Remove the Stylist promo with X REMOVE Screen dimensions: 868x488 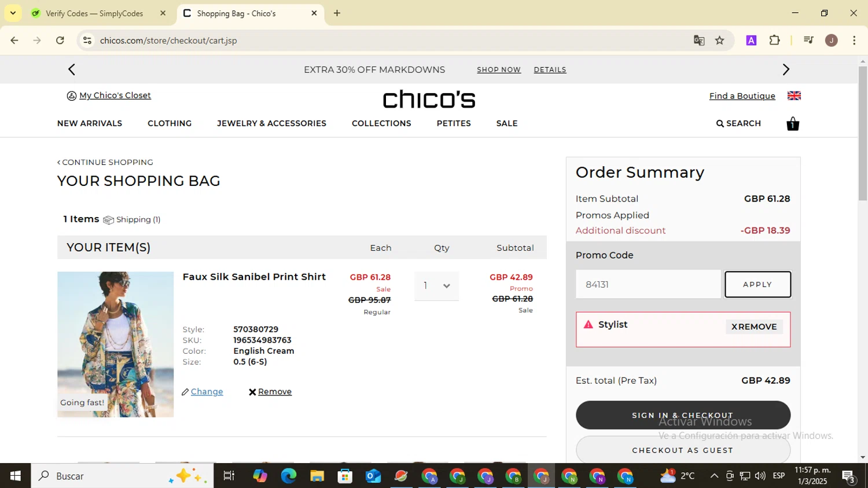click(754, 326)
